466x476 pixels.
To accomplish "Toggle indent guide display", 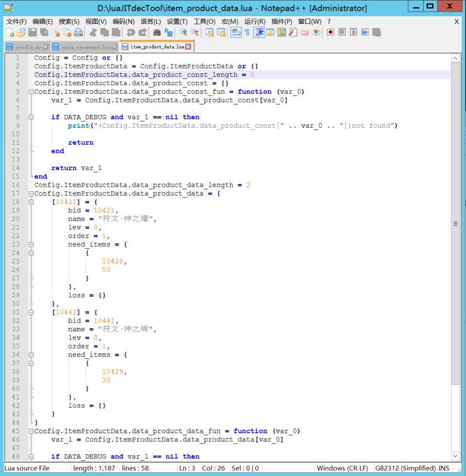I will point(258,33).
